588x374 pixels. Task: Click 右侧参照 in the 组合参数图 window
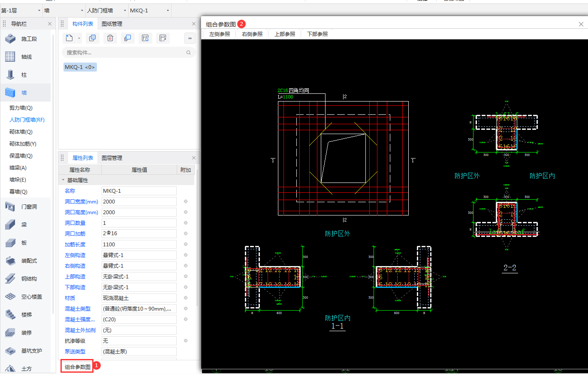coord(252,34)
